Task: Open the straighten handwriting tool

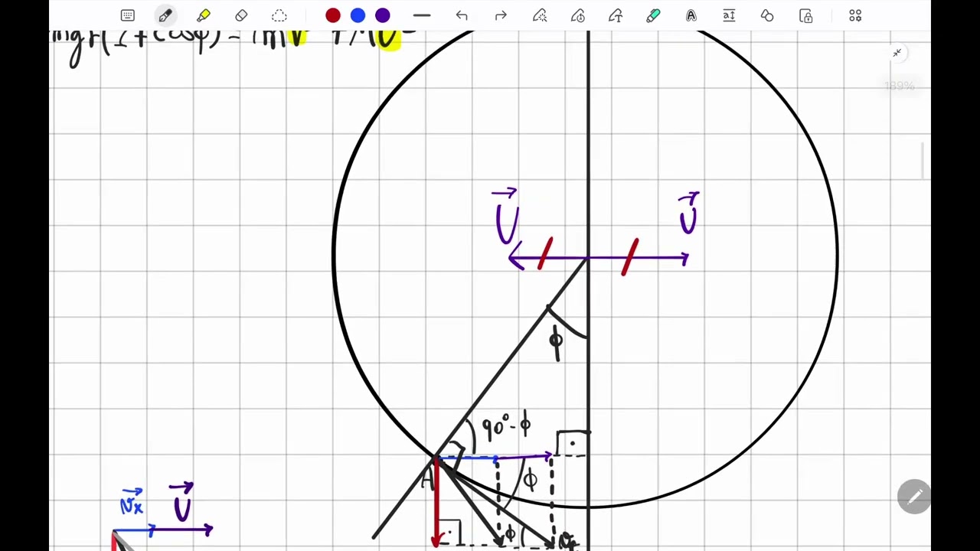Action: pyautogui.click(x=578, y=15)
